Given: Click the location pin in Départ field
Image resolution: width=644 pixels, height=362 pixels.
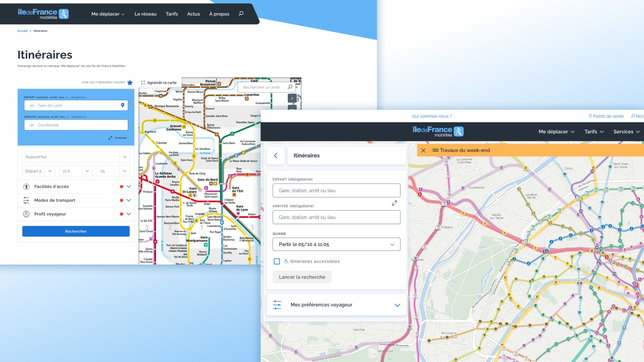Looking at the screenshot, I should pyautogui.click(x=122, y=105).
